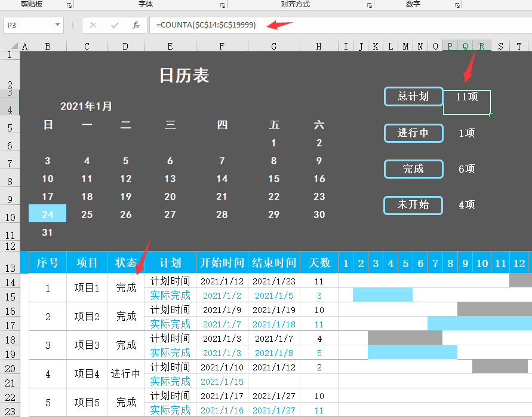
Task: Select the cell showing 1项
Action: 467,133
